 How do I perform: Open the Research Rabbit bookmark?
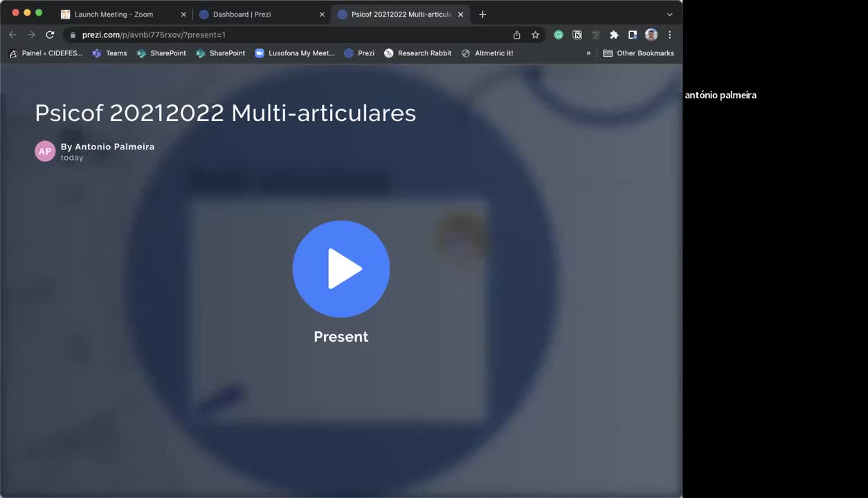coord(418,53)
